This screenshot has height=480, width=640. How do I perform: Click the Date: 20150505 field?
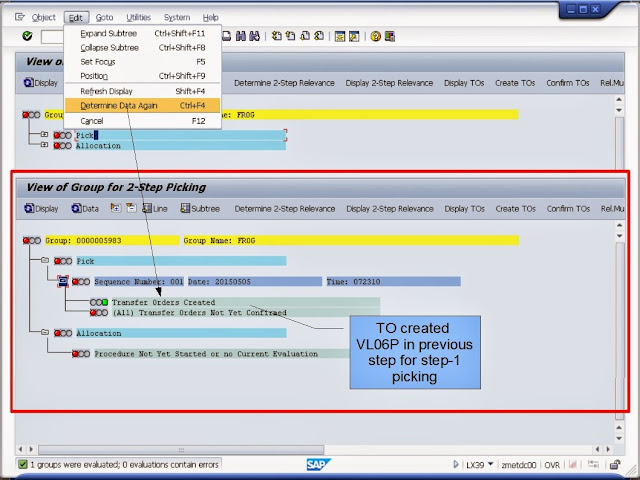[x=254, y=282]
